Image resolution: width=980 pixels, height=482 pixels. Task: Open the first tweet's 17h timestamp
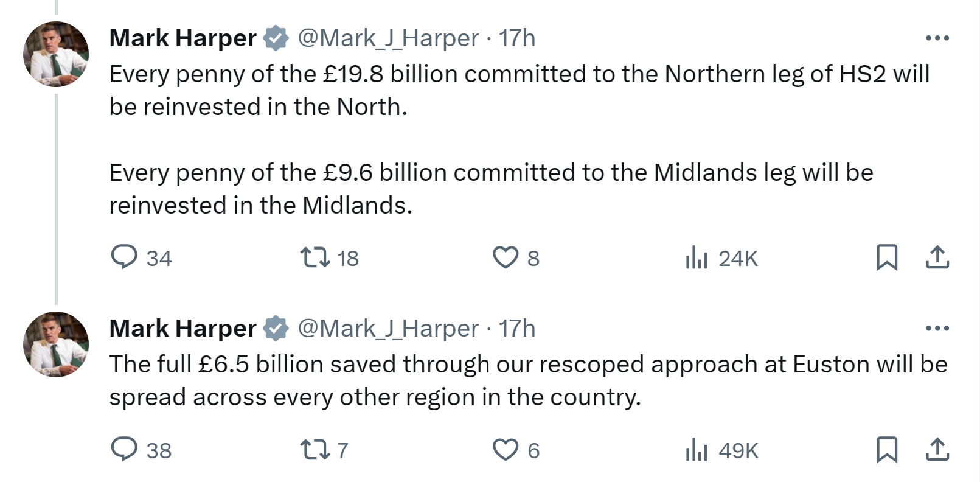tap(517, 38)
